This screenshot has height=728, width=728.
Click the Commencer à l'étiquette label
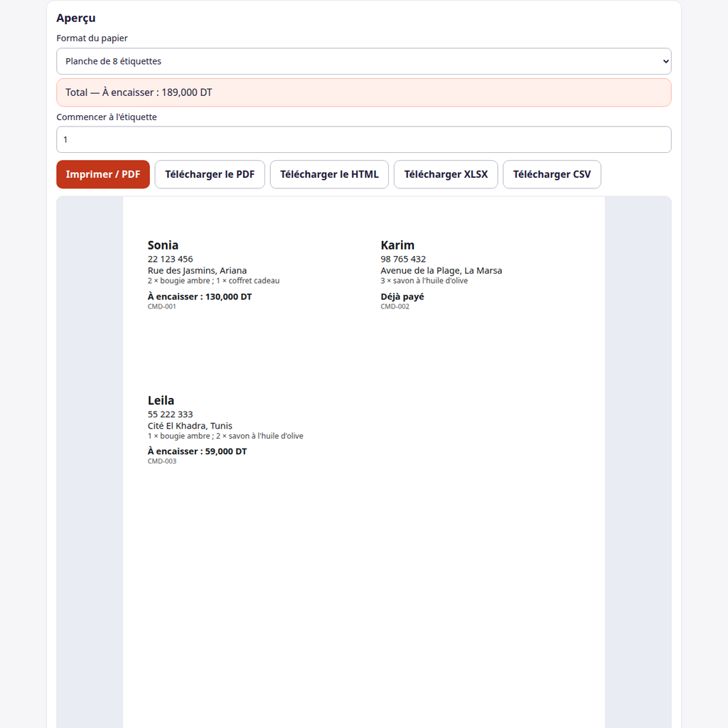[x=107, y=117]
